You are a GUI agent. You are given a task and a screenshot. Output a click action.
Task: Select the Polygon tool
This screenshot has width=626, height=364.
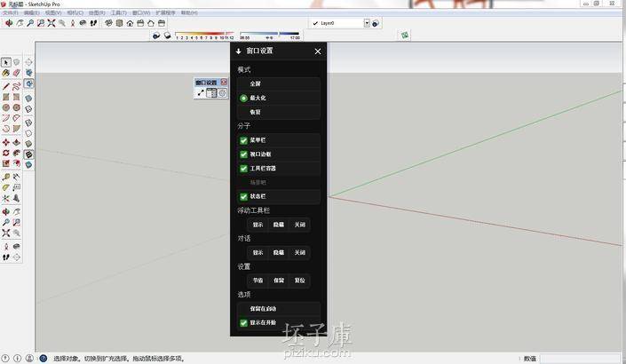tap(16, 107)
